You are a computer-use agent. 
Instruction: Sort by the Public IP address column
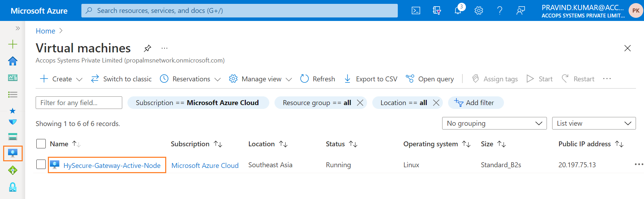click(x=591, y=144)
